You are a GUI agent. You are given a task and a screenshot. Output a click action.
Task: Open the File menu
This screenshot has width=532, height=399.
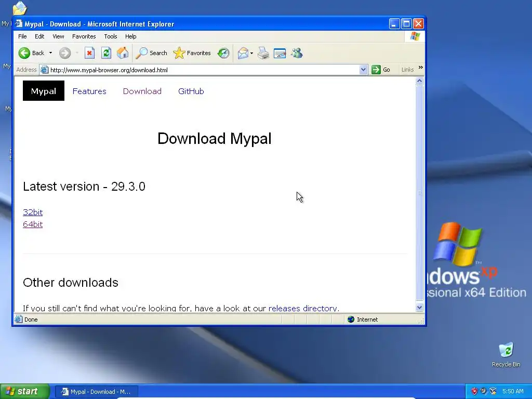coord(22,36)
